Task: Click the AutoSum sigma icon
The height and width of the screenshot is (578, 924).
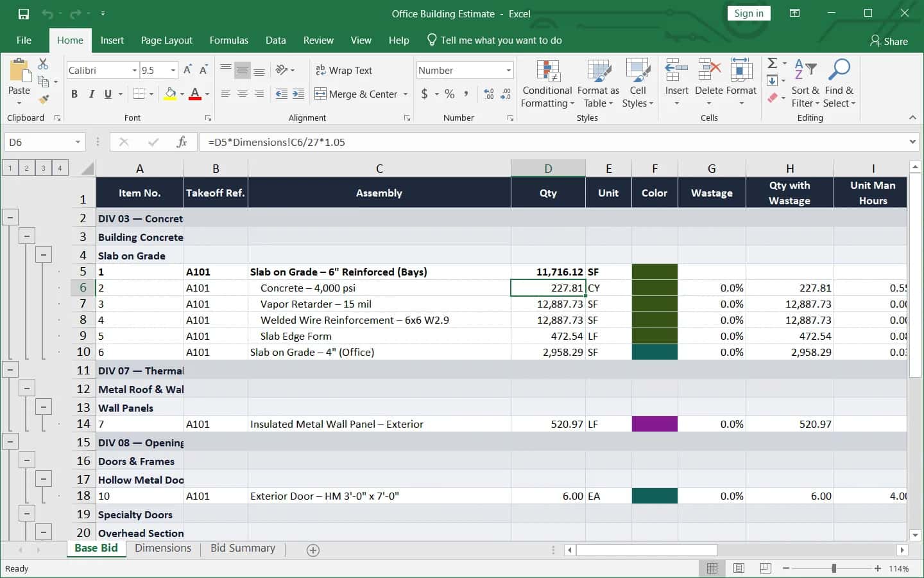Action: pyautogui.click(x=773, y=63)
